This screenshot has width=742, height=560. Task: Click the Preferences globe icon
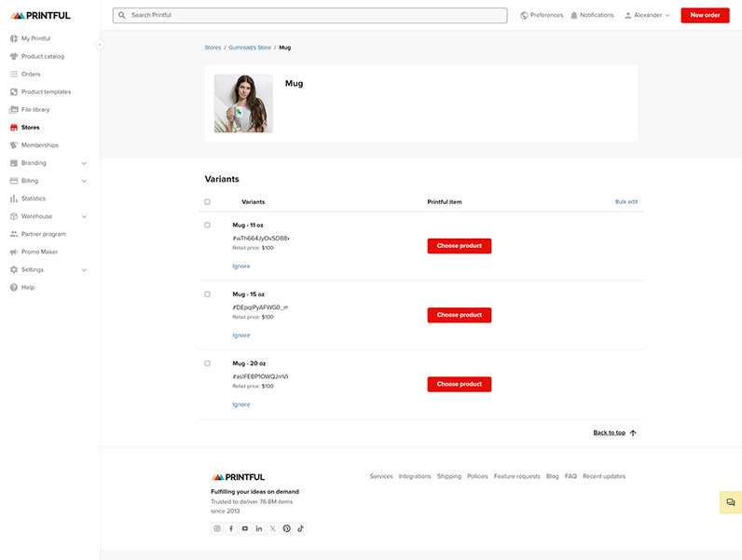pos(524,16)
